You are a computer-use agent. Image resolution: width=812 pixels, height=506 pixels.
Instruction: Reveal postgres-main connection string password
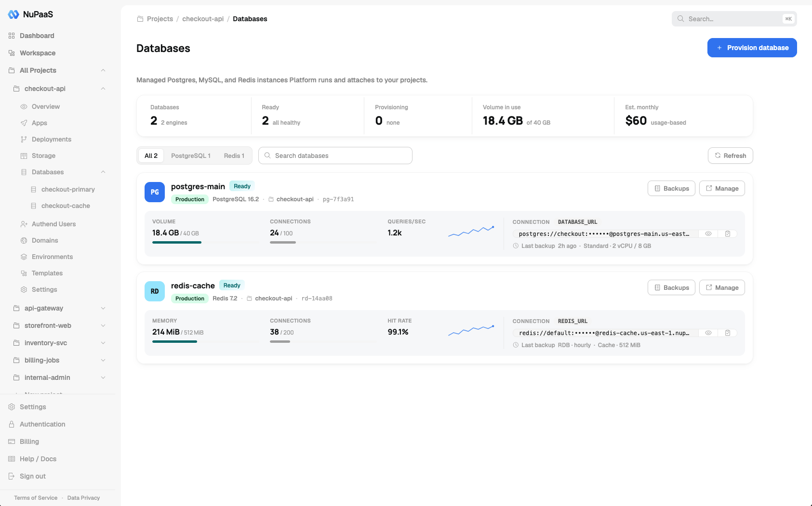click(708, 234)
